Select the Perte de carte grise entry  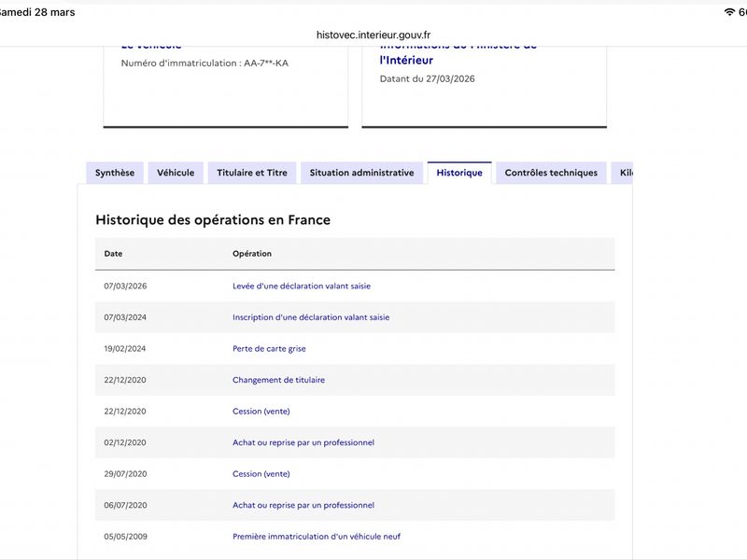(269, 349)
